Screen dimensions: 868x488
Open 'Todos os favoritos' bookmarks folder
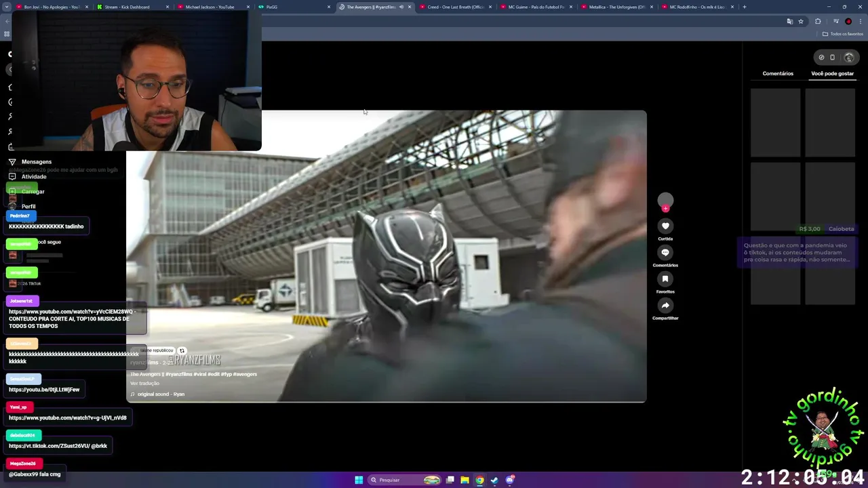click(x=843, y=34)
